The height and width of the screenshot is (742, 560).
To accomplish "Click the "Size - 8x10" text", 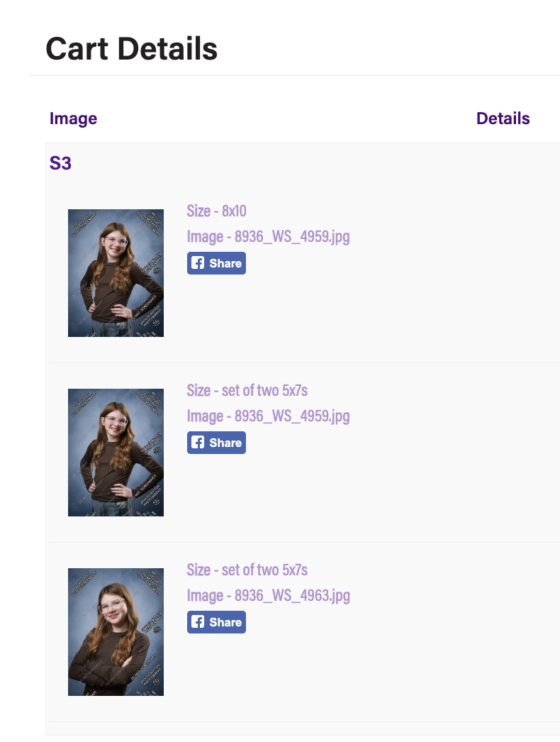I will click(216, 211).
